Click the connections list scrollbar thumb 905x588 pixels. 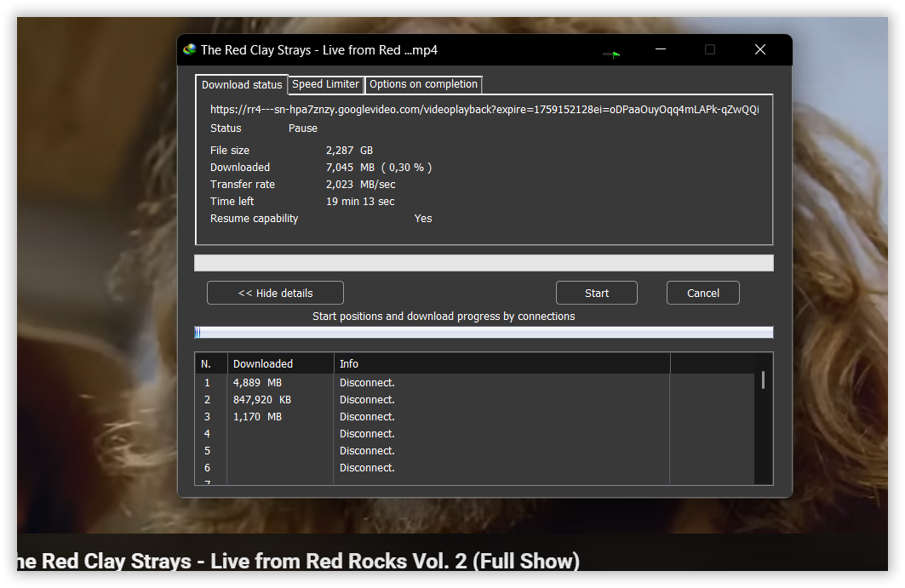tap(763, 380)
